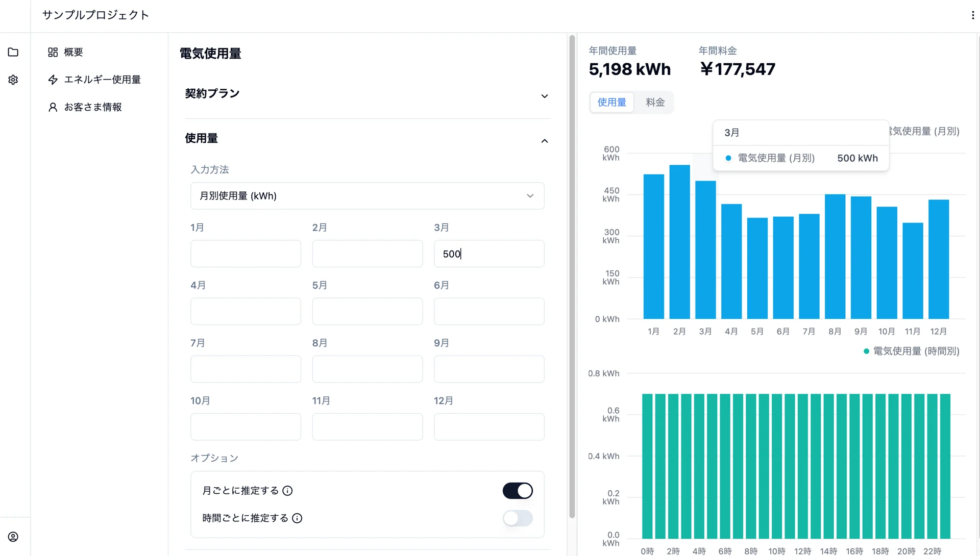Click the サンプルプロジェクト project title
The height and width of the screenshot is (556, 980).
pos(95,15)
